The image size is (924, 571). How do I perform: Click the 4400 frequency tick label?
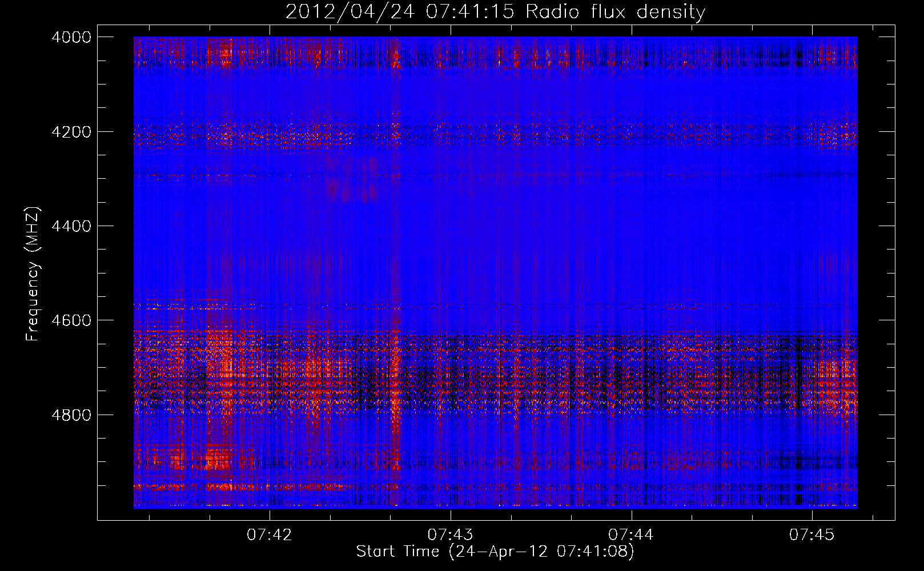coord(71,226)
